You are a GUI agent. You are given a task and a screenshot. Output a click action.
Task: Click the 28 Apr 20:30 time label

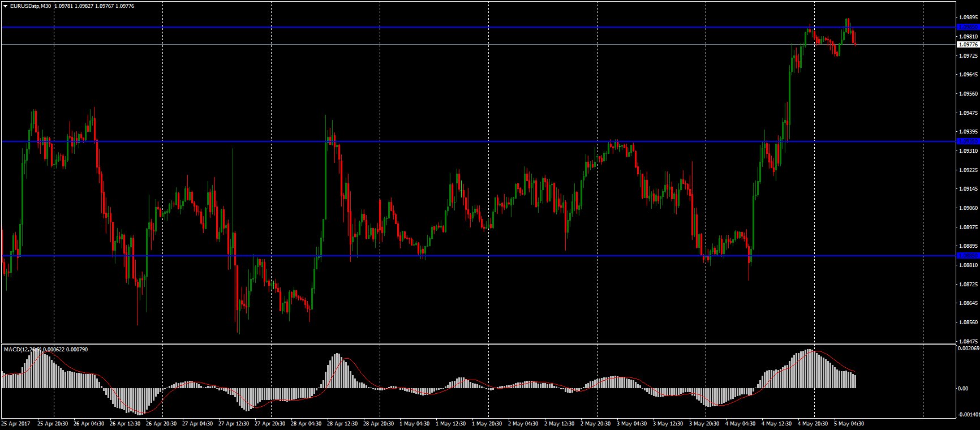click(x=379, y=423)
